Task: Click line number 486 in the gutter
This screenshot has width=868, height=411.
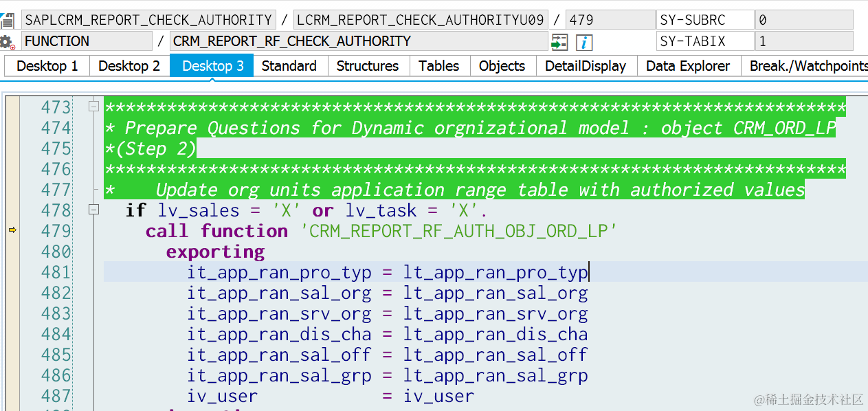Action: 56,375
